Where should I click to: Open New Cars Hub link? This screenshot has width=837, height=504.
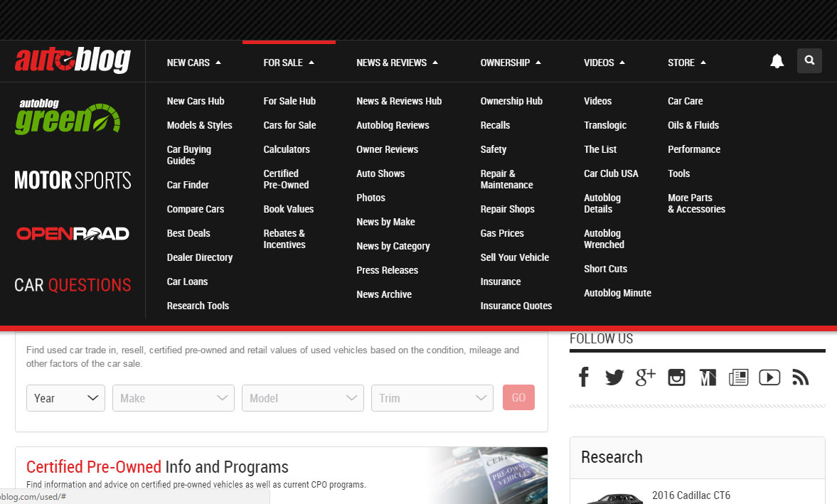tap(196, 101)
